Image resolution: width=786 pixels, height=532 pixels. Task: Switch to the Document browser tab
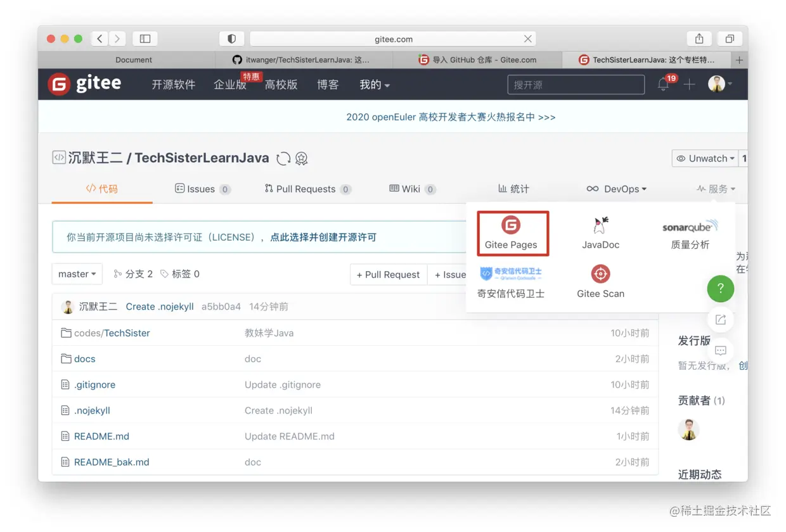[x=127, y=60]
